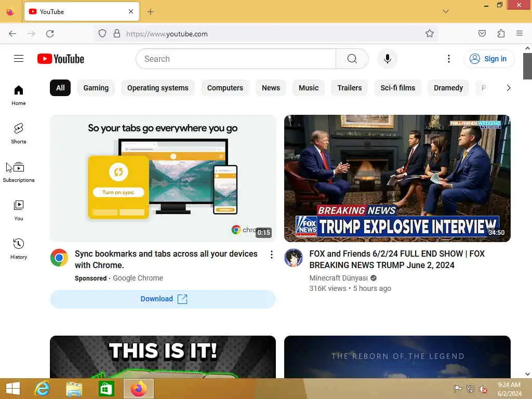Open tracking protection shield icon
This screenshot has height=399, width=532.
(x=102, y=34)
